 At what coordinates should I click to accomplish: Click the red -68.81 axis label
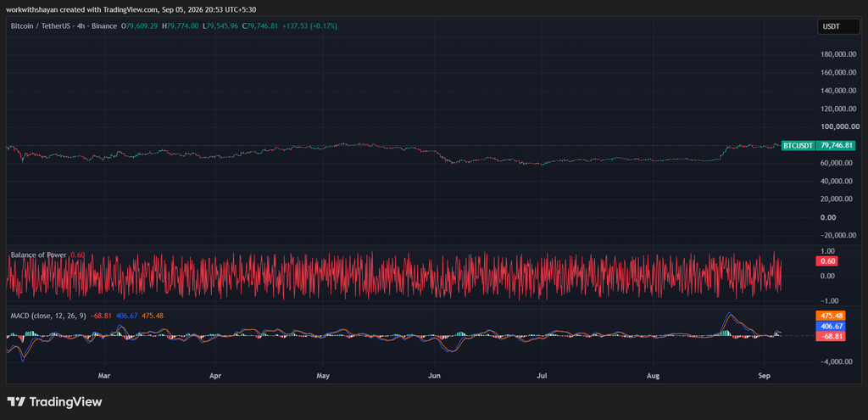point(831,336)
